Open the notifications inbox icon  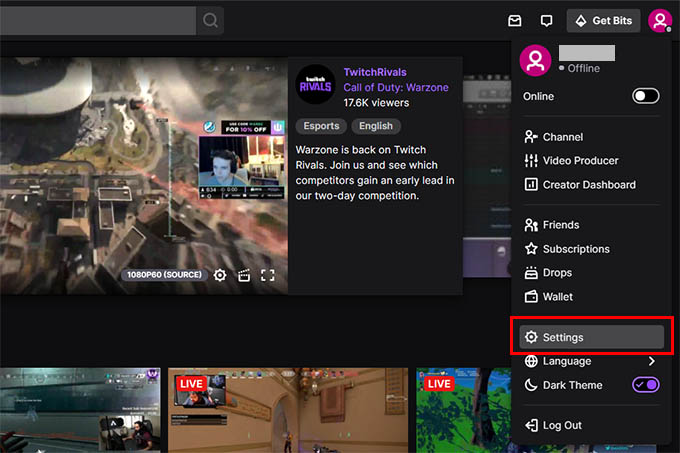[515, 20]
